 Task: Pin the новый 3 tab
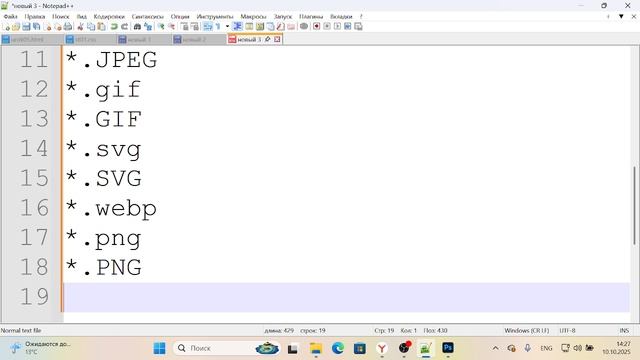[268, 39]
